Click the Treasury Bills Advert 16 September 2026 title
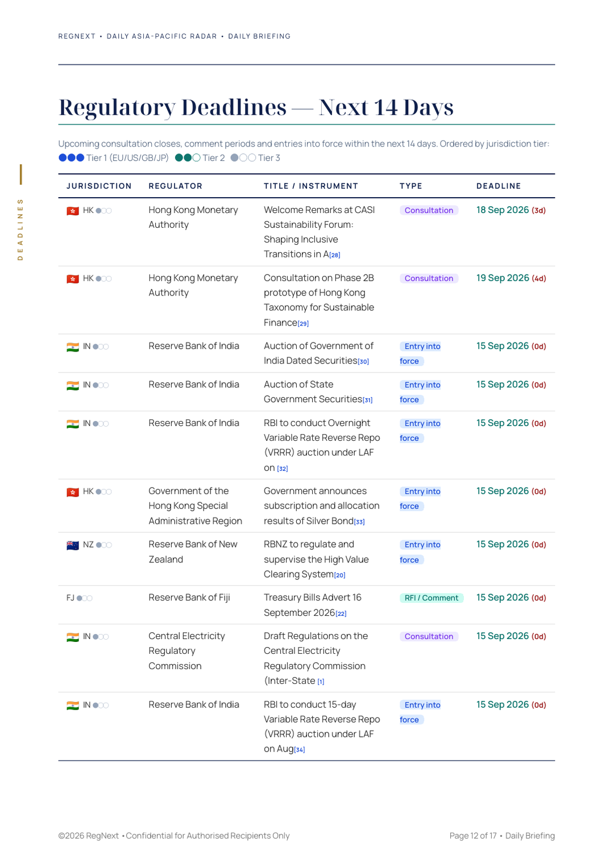This screenshot has height=868, width=614. [x=313, y=605]
